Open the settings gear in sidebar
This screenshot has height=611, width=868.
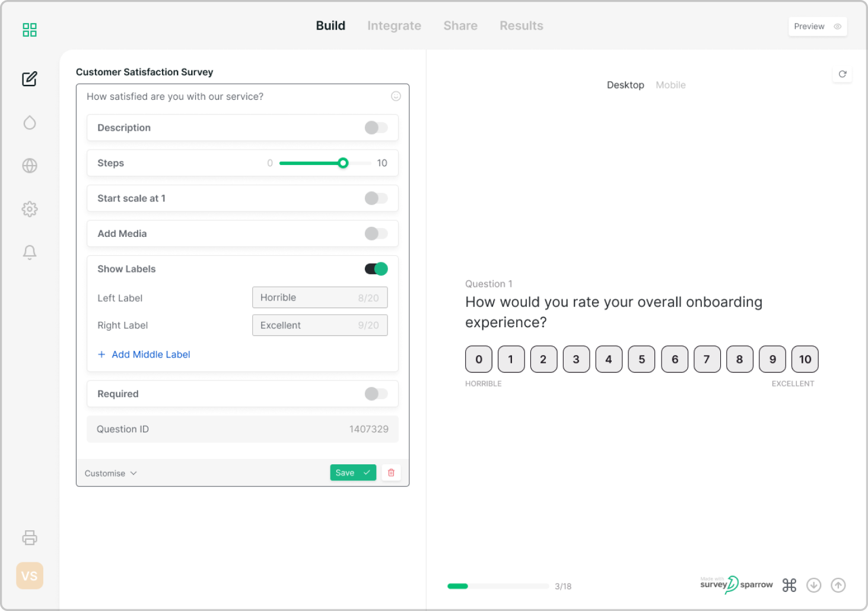pos(30,209)
